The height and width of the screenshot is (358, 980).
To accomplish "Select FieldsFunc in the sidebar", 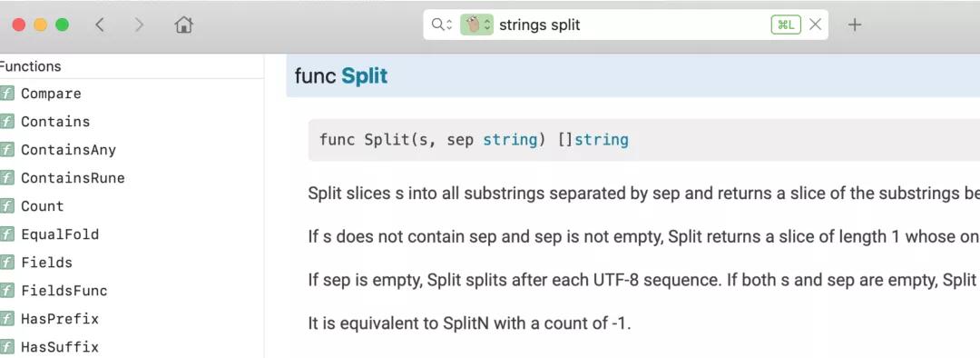I will point(64,291).
